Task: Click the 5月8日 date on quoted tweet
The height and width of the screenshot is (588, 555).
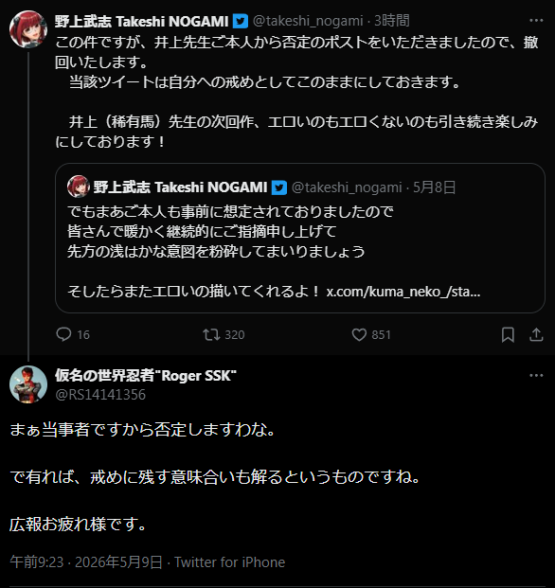Action: tap(434, 187)
